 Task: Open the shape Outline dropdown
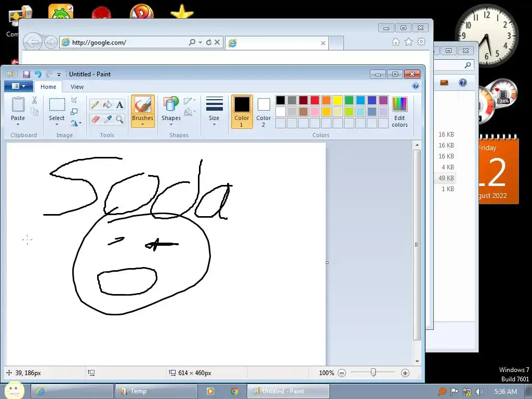tap(189, 100)
